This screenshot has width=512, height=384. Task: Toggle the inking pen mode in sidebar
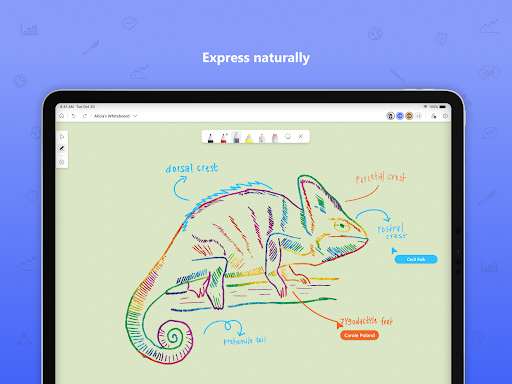[62, 149]
